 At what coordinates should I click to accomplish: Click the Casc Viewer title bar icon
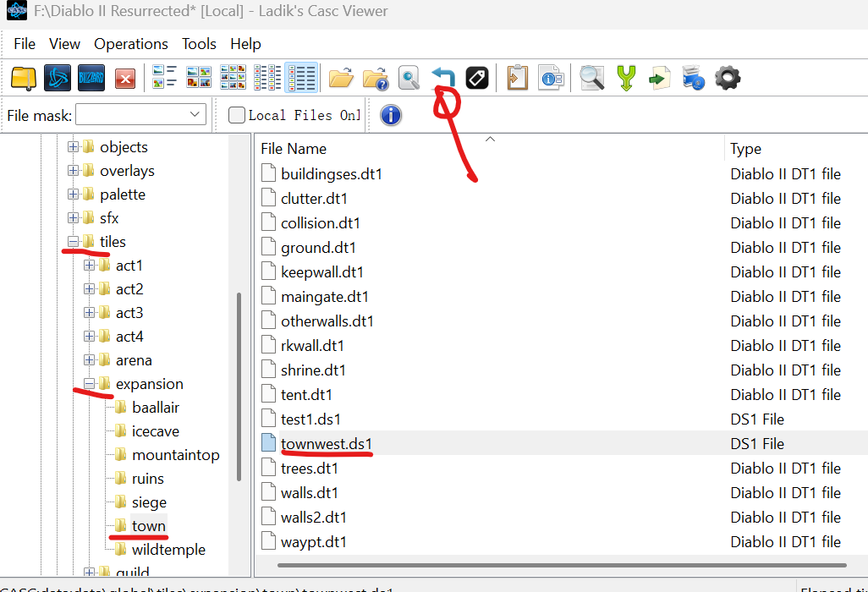pos(17,10)
